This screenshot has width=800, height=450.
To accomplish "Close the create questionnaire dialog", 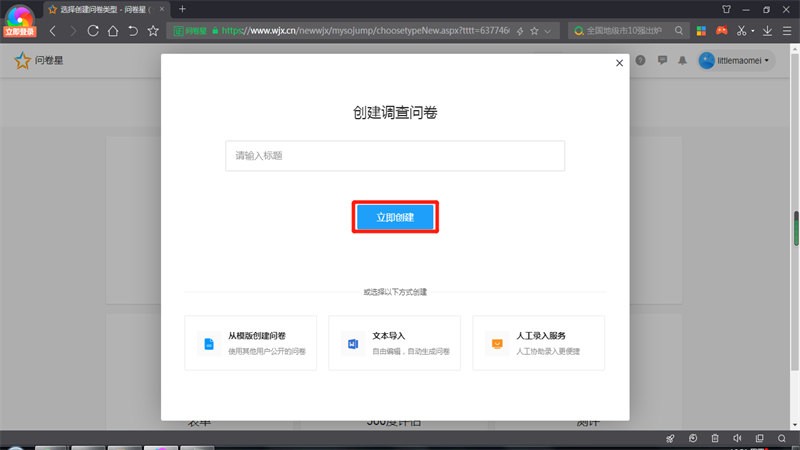I will 619,63.
